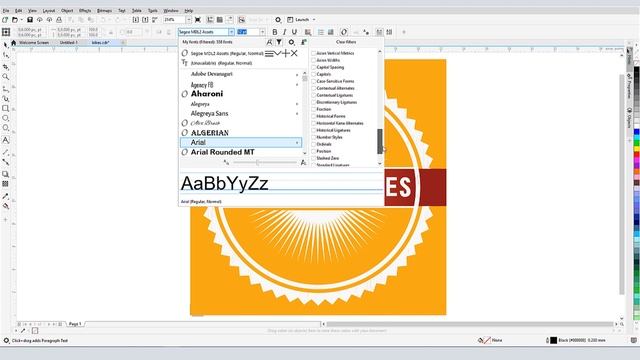Select the Ellipse tool
640x360 pixels.
(5, 118)
